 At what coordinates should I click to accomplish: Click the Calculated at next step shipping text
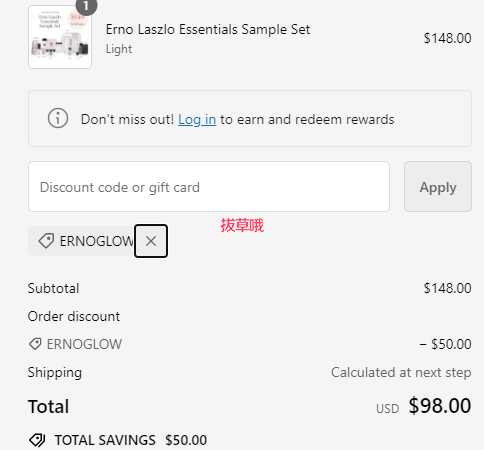pos(401,372)
